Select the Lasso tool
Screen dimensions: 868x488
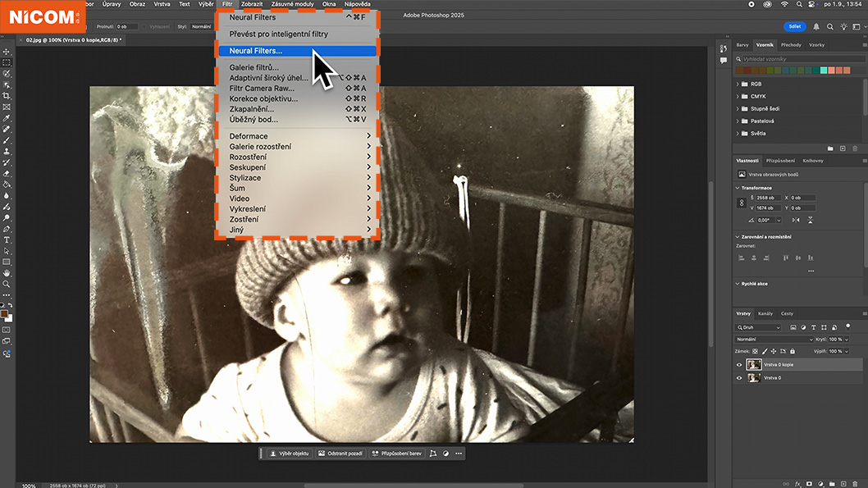6,75
